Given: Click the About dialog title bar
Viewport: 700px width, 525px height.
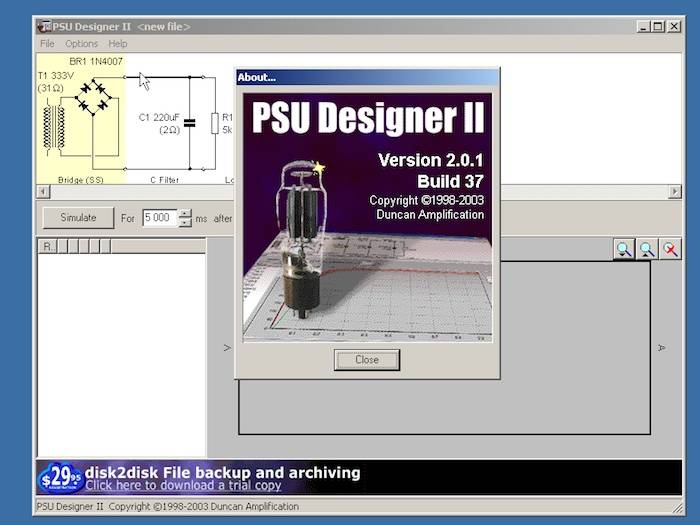Looking at the screenshot, I should (367, 77).
